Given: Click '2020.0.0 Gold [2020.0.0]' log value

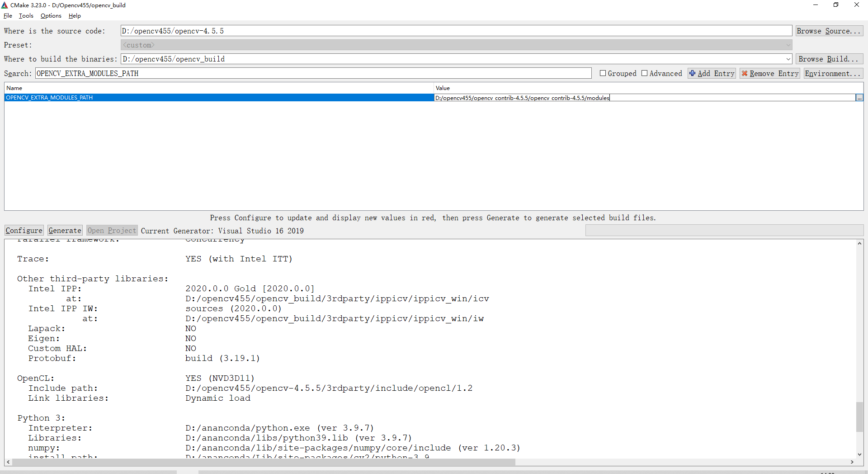Looking at the screenshot, I should (x=250, y=289).
